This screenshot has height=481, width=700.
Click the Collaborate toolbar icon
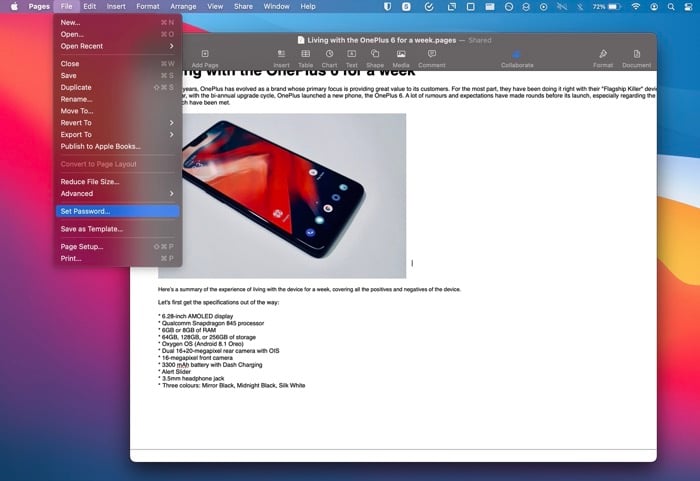pyautogui.click(x=517, y=54)
